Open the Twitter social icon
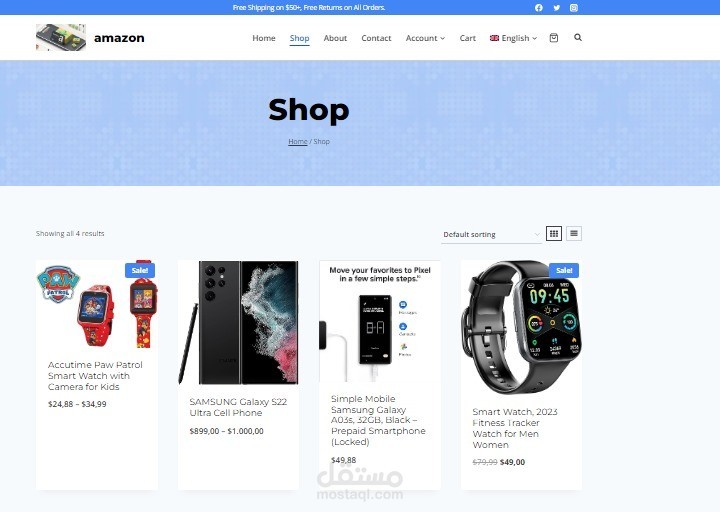 tap(557, 8)
